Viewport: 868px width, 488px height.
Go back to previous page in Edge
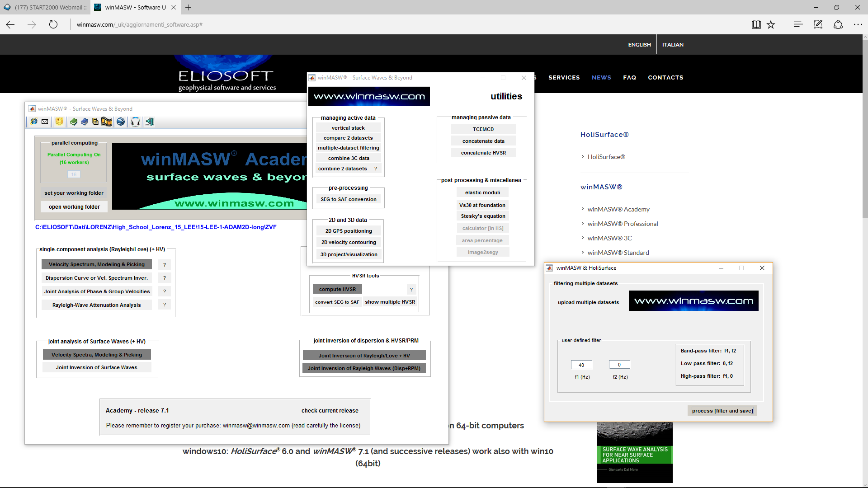click(10, 24)
